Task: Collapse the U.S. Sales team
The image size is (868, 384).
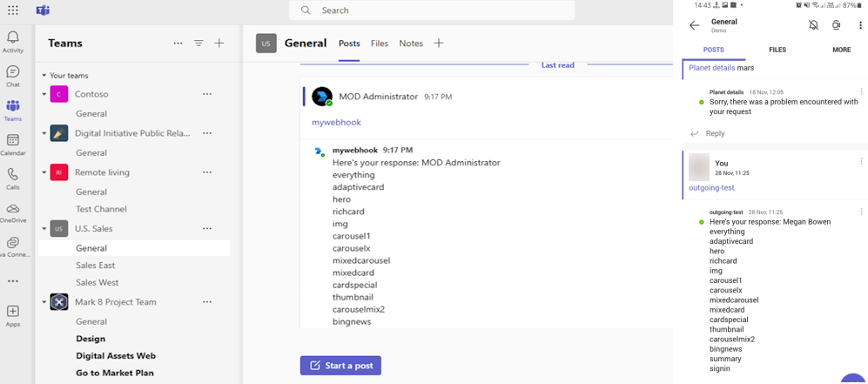Action: coord(44,228)
